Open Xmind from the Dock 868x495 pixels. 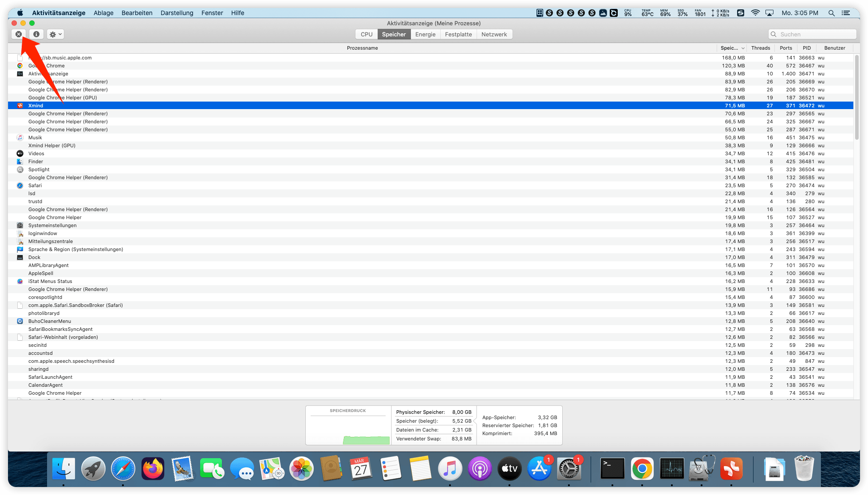731,468
